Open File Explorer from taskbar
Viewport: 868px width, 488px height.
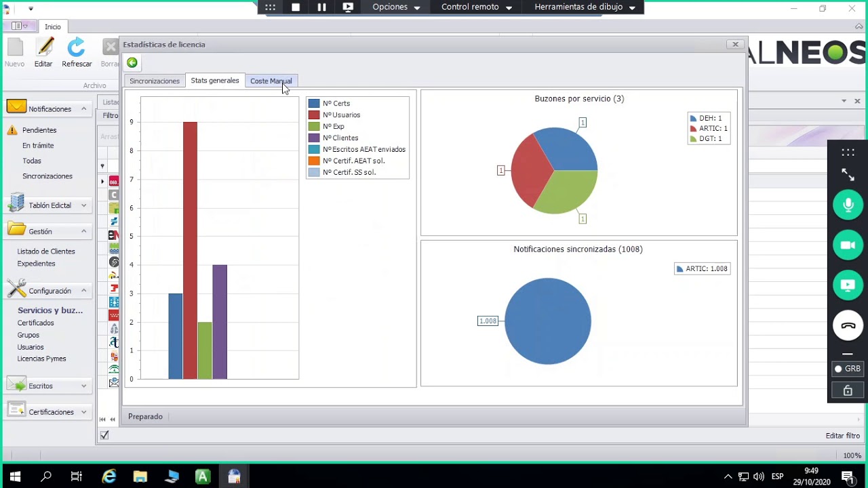coord(140,476)
